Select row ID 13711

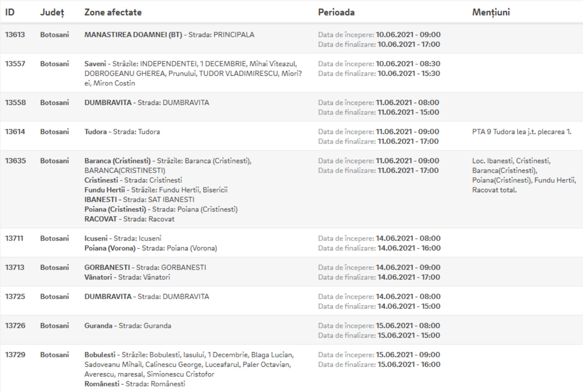(14, 238)
